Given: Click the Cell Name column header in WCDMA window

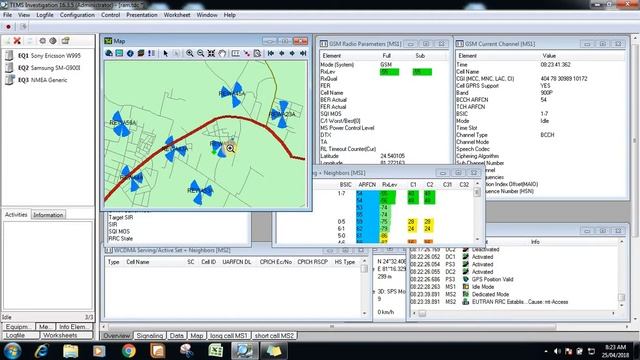Looking at the screenshot, I should click(138, 262).
